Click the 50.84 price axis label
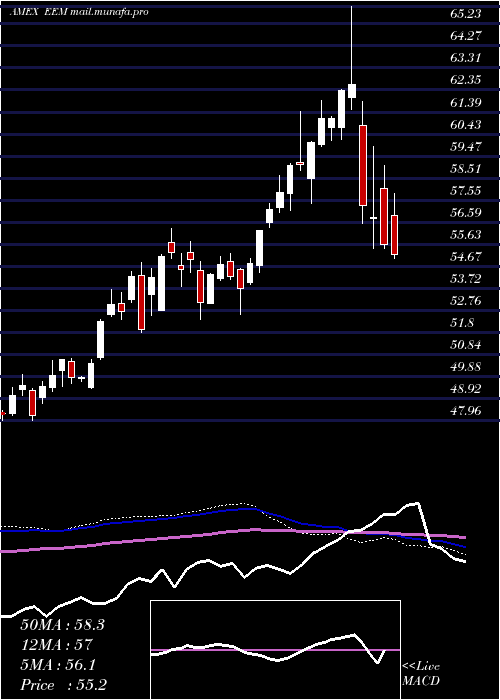The image size is (500, 700). click(x=466, y=345)
